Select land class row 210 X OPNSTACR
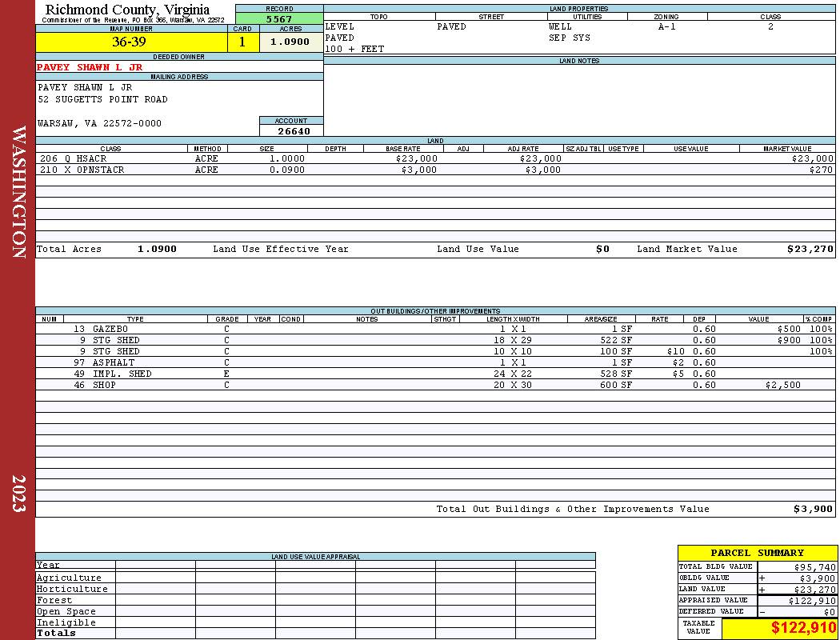Screen dimensions: 840x640 [x=435, y=170]
